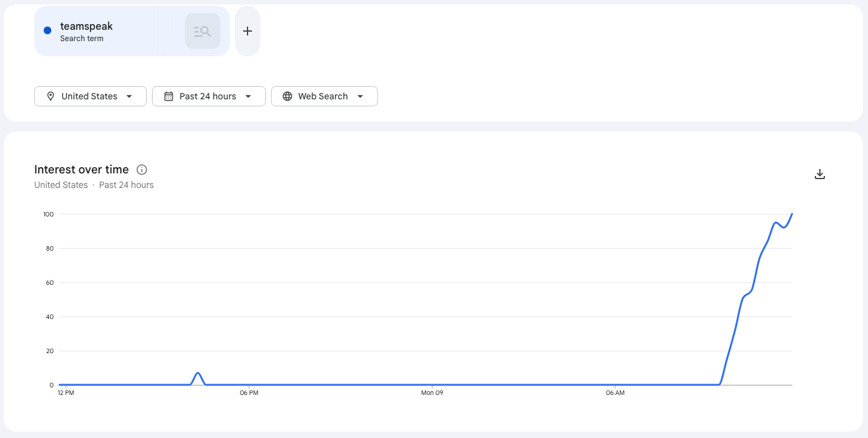Download the chart data with the download icon
The width and height of the screenshot is (868, 438).
tap(820, 174)
